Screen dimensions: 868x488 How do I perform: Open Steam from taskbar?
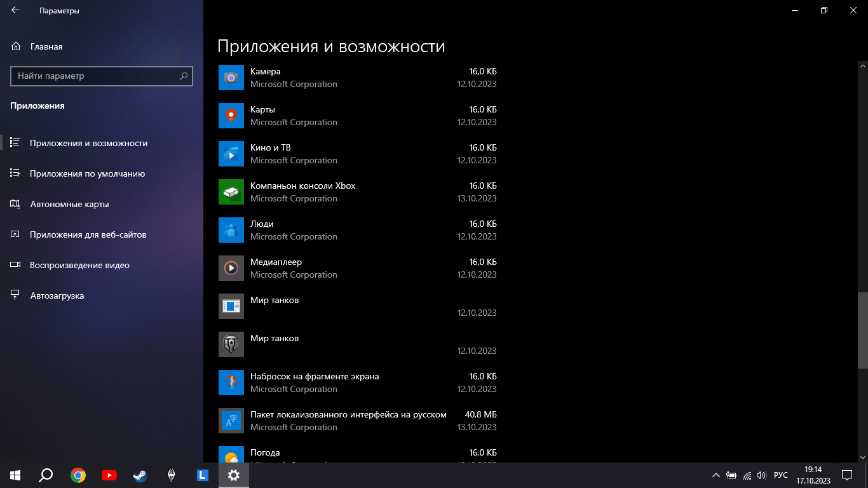140,475
